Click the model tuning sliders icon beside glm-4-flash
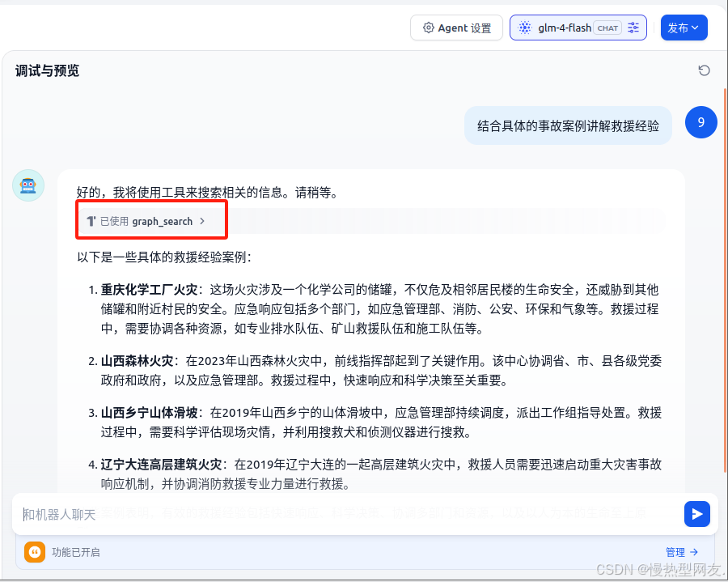Viewport: 728px width, 582px height. click(634, 28)
